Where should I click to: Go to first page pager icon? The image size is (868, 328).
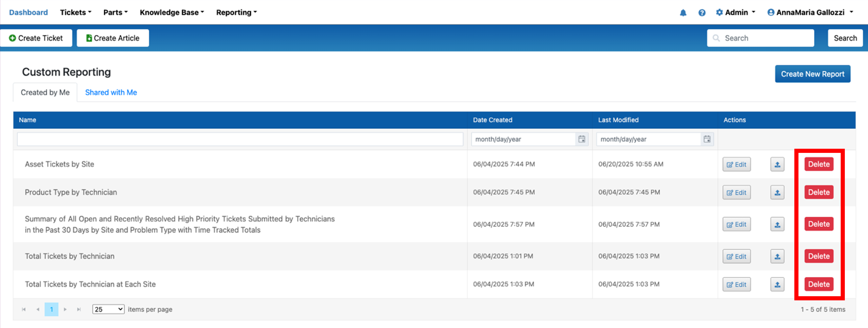coord(23,310)
